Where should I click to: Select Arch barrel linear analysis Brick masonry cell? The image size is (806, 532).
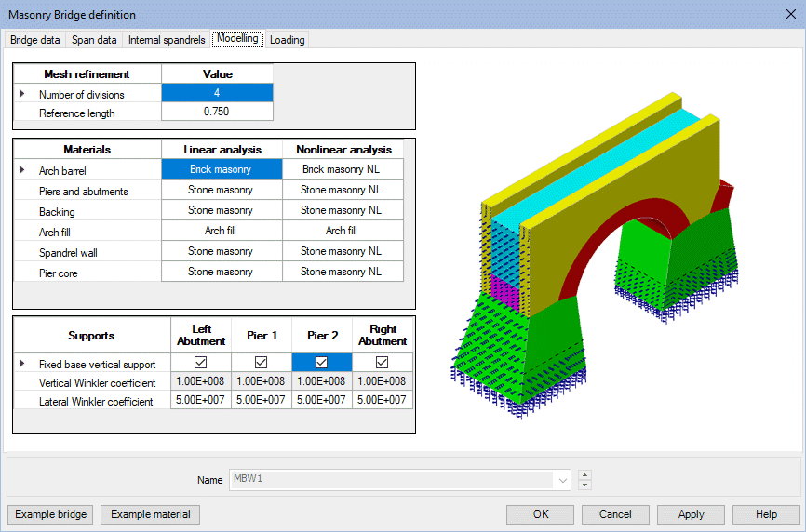pyautogui.click(x=221, y=169)
